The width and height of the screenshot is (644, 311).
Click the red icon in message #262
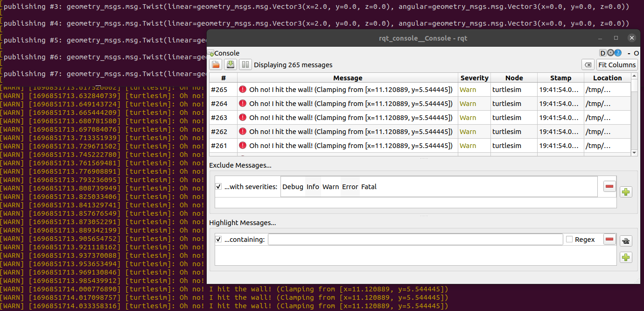click(x=243, y=131)
